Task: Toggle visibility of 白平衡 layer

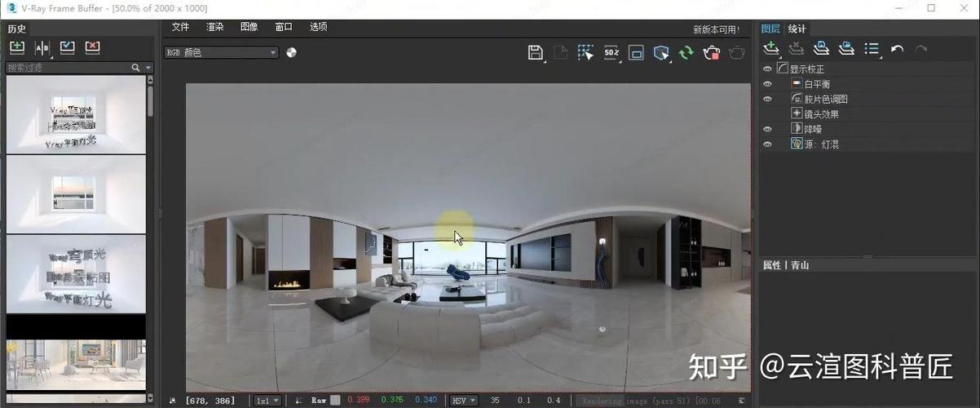Action: coord(767,84)
